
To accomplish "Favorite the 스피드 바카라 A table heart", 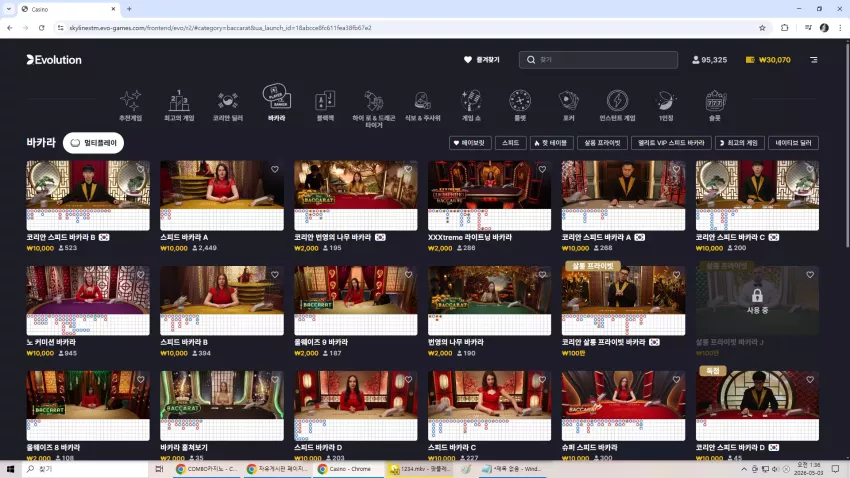I will point(275,170).
